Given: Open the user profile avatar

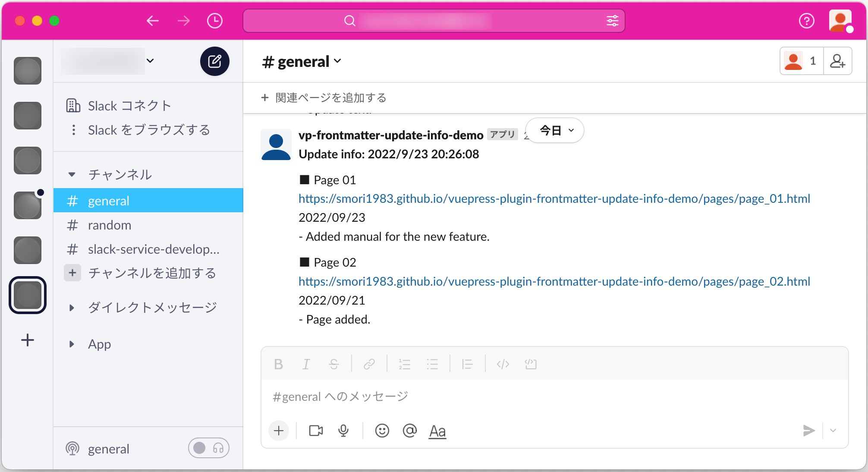Looking at the screenshot, I should point(840,21).
